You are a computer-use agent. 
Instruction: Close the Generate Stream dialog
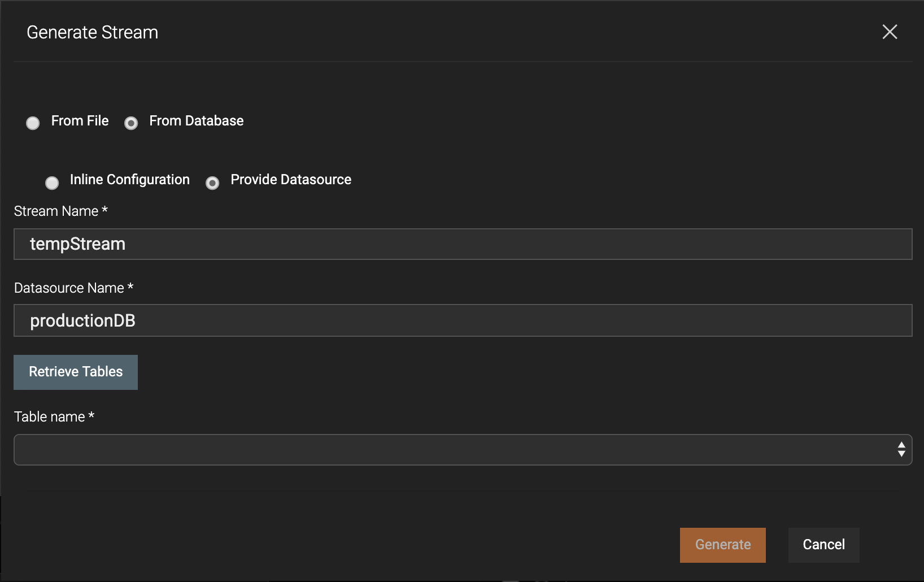point(890,32)
